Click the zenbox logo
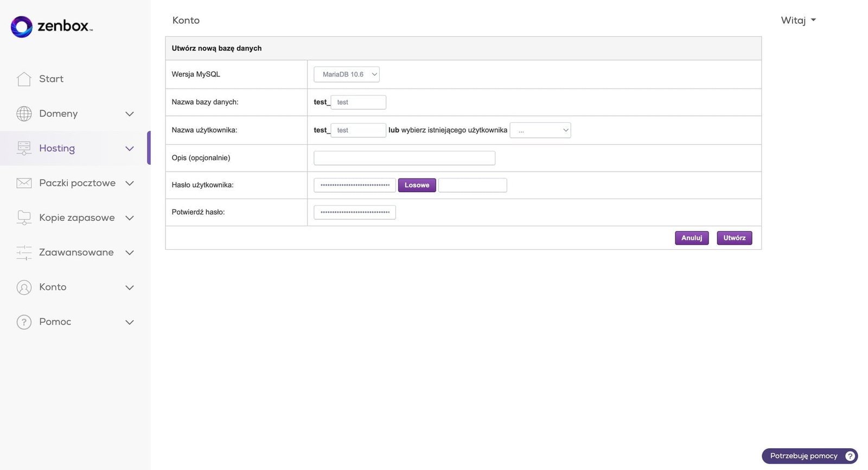 52,26
